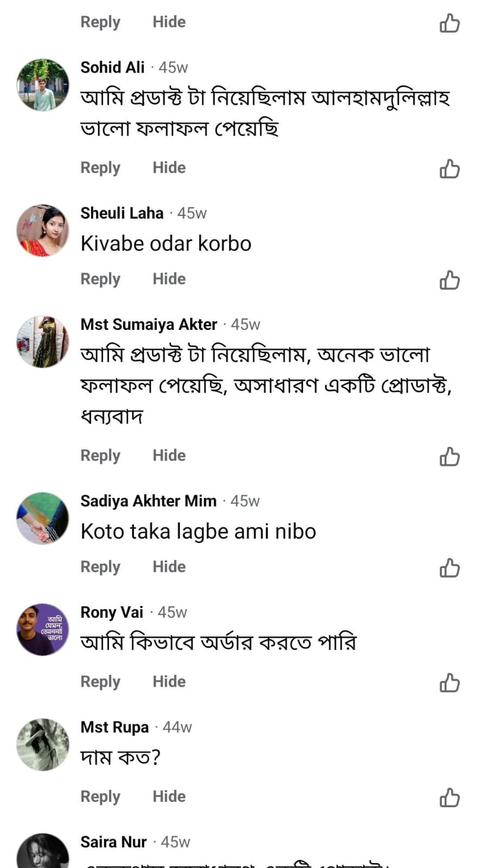
Task: Like Sheuli Laha's comment
Action: [449, 280]
